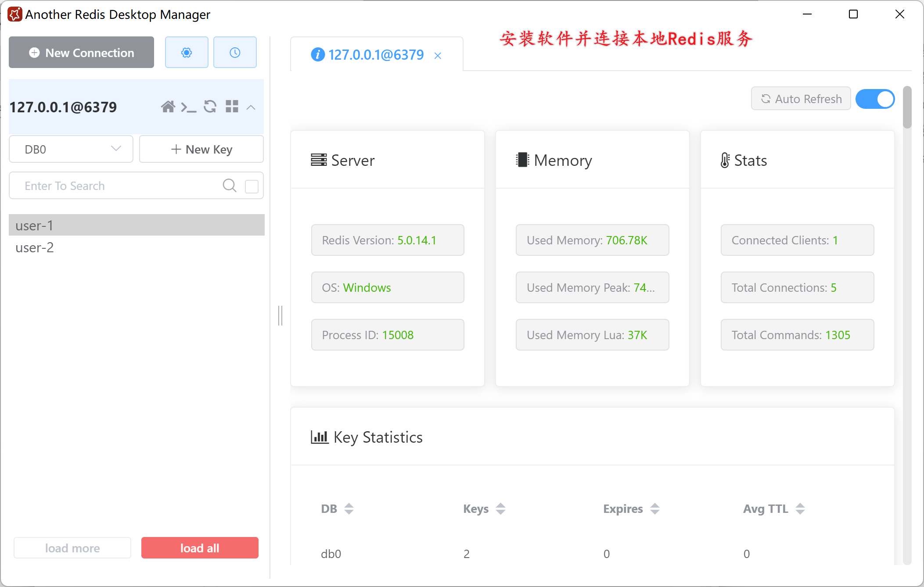The height and width of the screenshot is (587, 924).
Task: Click the Process ID 15008 tag
Action: [x=388, y=335]
